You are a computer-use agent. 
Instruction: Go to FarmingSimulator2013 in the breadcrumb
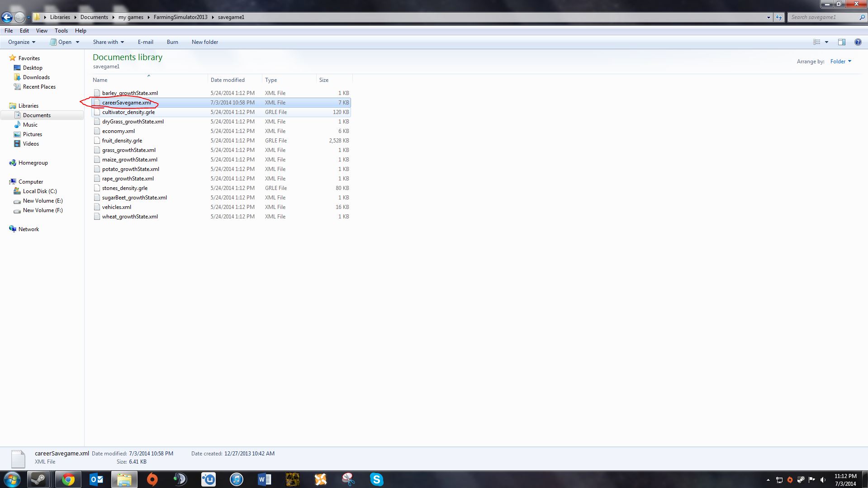pos(180,17)
